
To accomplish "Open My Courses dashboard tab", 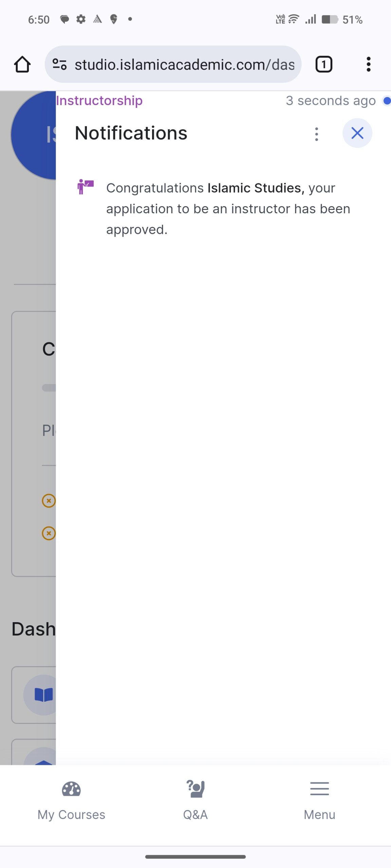I will (71, 801).
